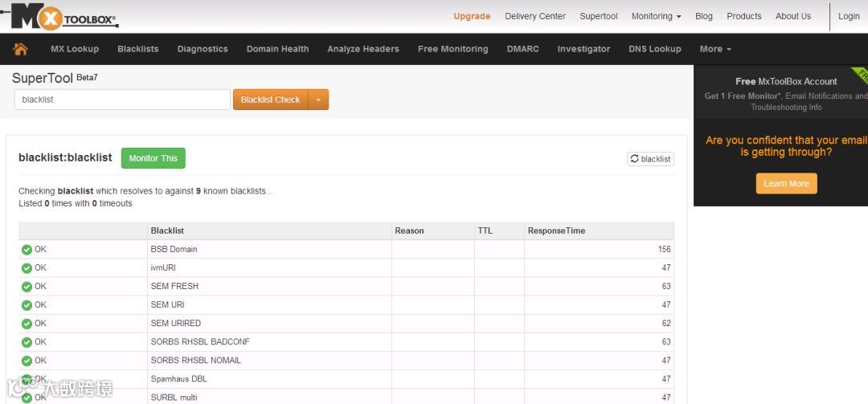Visit the Blog link
Screen dimensions: 868x404
tap(703, 16)
